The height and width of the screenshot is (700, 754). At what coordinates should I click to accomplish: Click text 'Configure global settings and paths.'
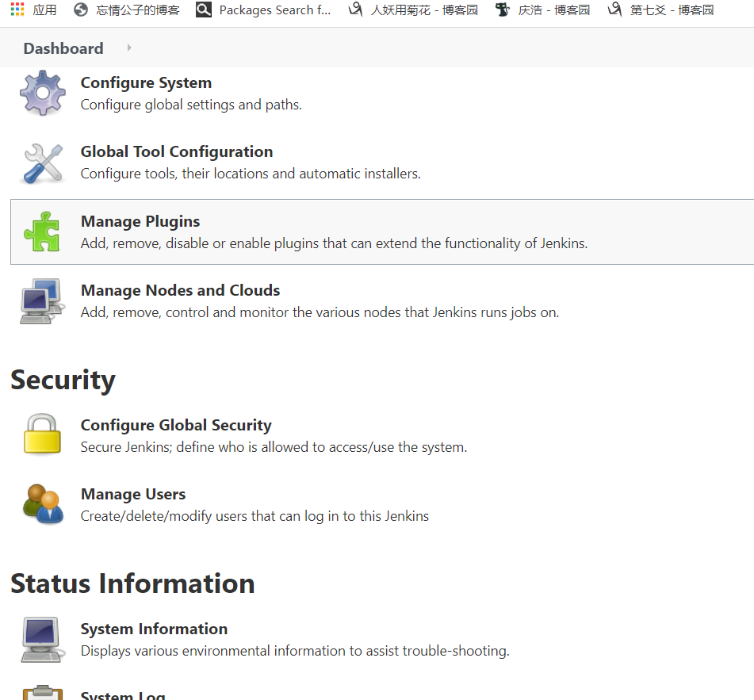click(x=191, y=105)
